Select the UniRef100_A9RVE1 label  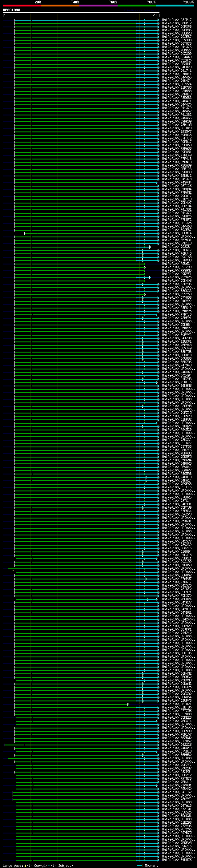(176, 274)
